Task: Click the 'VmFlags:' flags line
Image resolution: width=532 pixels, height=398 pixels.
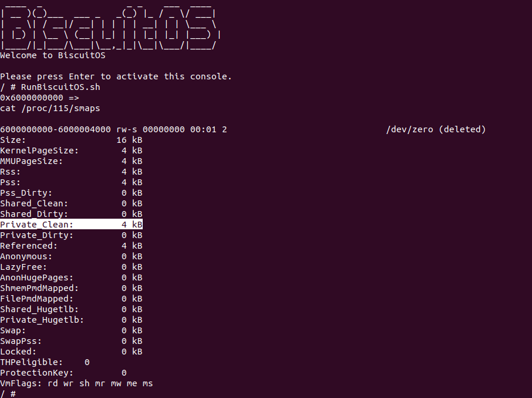Action: point(76,383)
